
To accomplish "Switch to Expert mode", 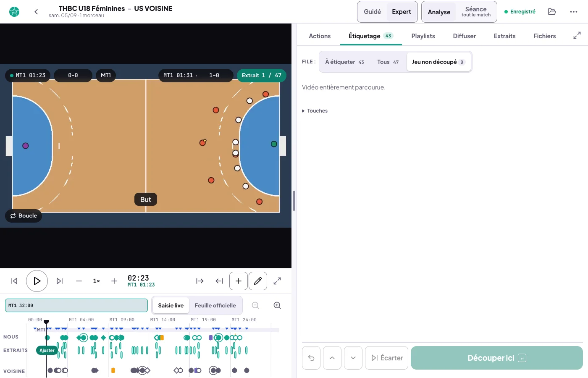I will [402, 12].
